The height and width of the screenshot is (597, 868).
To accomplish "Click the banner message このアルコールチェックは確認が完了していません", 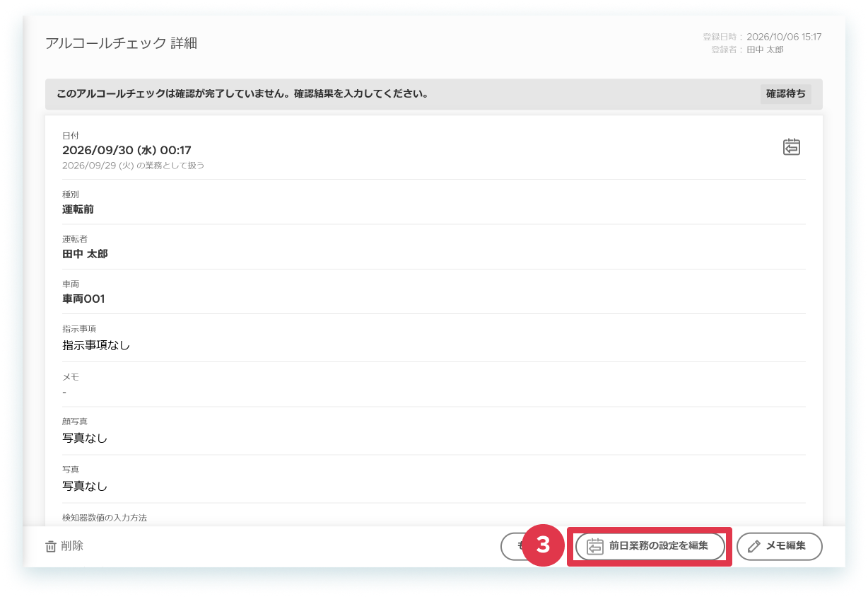I will 242,94.
